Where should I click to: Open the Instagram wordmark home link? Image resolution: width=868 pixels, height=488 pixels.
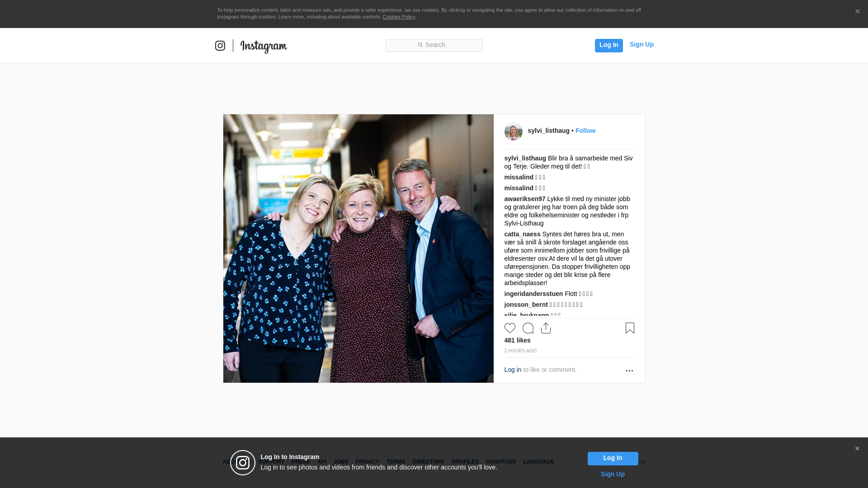(x=264, y=46)
